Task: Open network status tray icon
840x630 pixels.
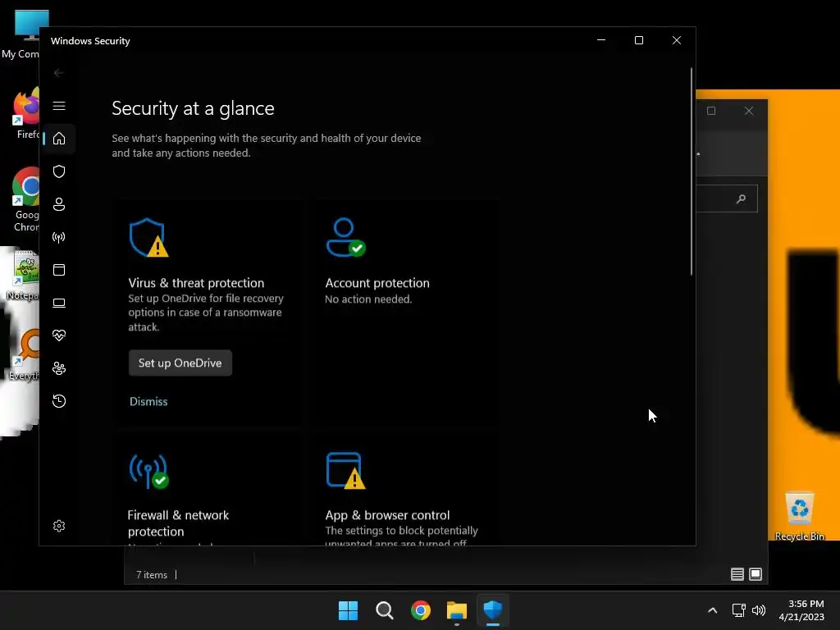Action: click(x=739, y=610)
